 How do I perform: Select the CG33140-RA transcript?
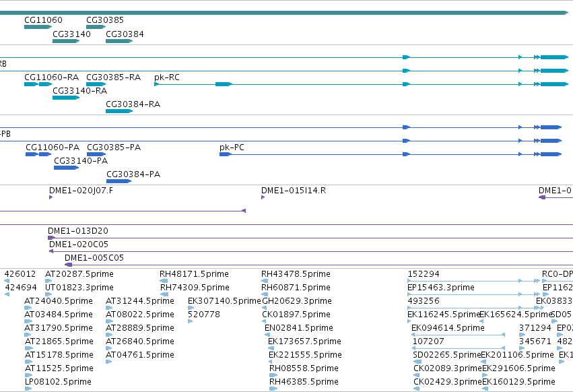(66, 98)
